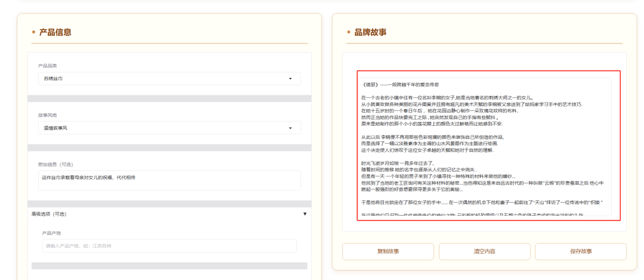
Task: Click the 产品产地 field label
Action: 51,233
